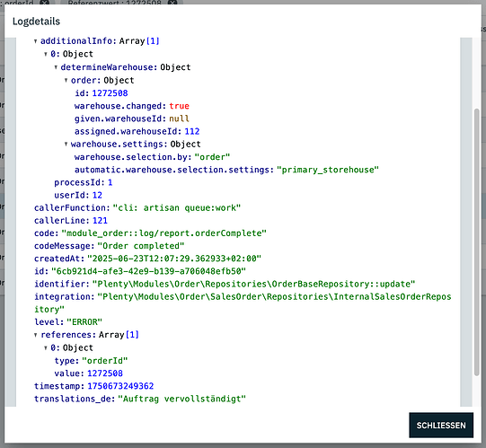Remove the Referenzwert filter chip in background
This screenshot has width=486, height=448.
[172, 2]
